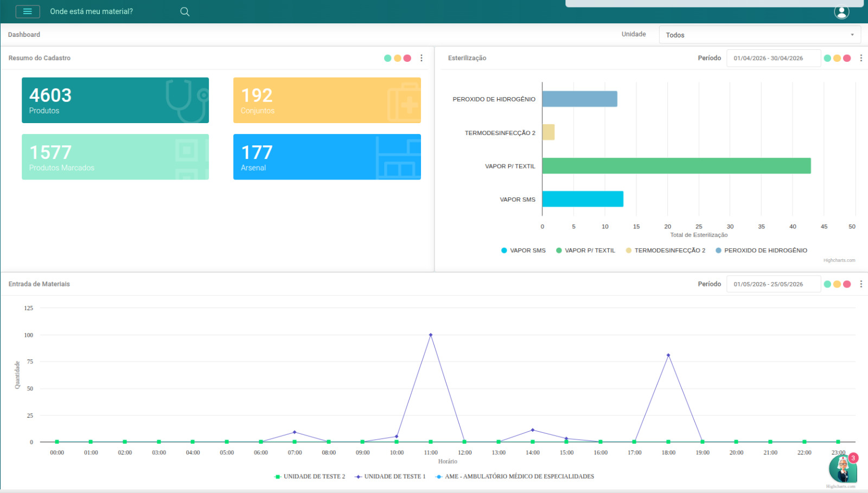This screenshot has height=493, width=868.
Task: Click the 'Entrada de Materiais' panel title
Action: coord(39,284)
